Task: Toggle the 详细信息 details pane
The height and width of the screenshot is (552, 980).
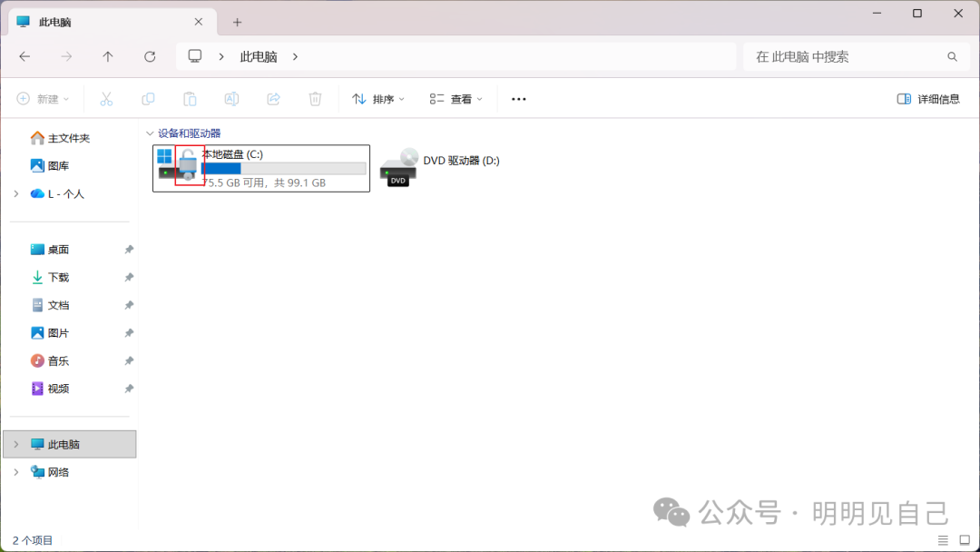Action: point(928,99)
